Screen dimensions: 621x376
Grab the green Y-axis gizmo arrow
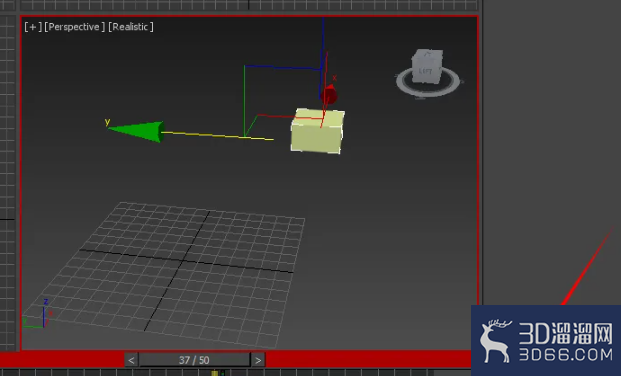(x=136, y=131)
